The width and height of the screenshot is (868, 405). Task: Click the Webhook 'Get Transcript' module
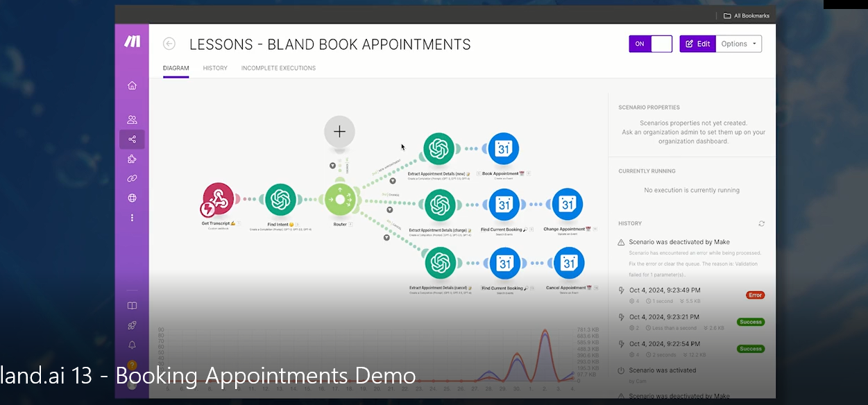(219, 200)
